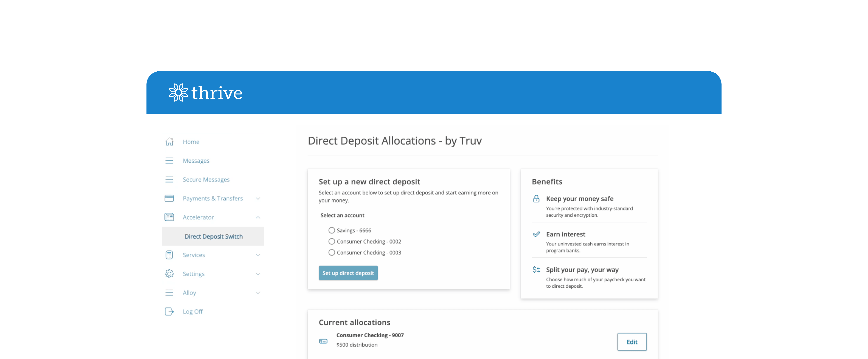Image resolution: width=868 pixels, height=359 pixels.
Task: Click the Select an account label
Action: [342, 215]
